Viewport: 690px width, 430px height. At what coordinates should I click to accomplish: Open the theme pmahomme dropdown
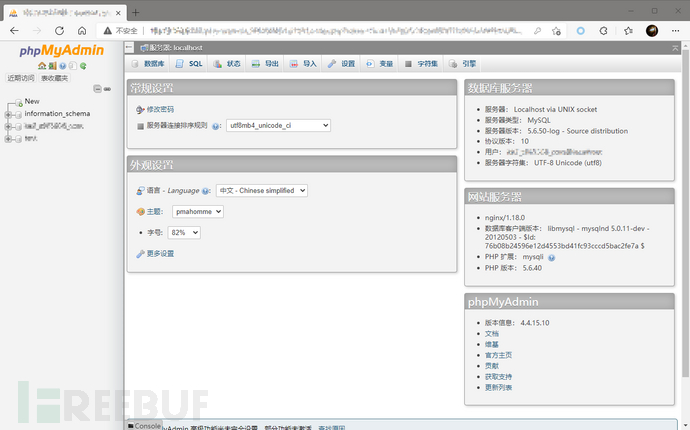click(x=198, y=212)
